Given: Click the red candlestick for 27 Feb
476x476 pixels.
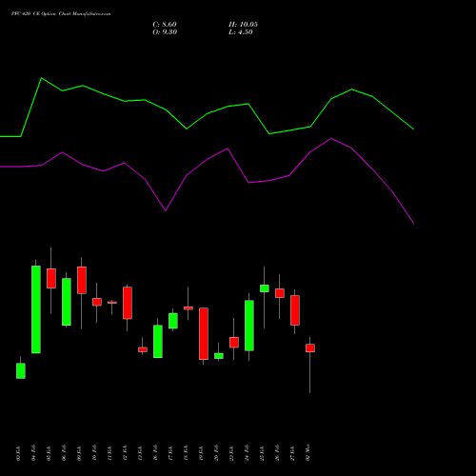Looking at the screenshot, I should [295, 310].
